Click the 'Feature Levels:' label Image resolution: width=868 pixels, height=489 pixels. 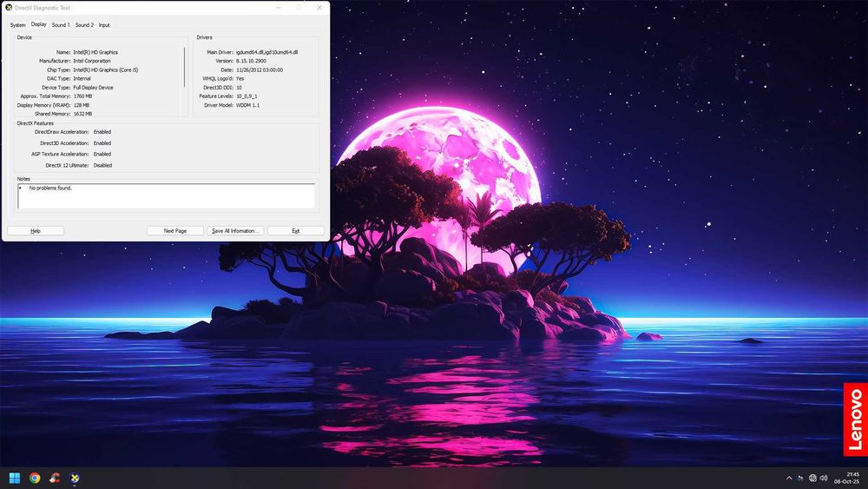click(x=216, y=96)
